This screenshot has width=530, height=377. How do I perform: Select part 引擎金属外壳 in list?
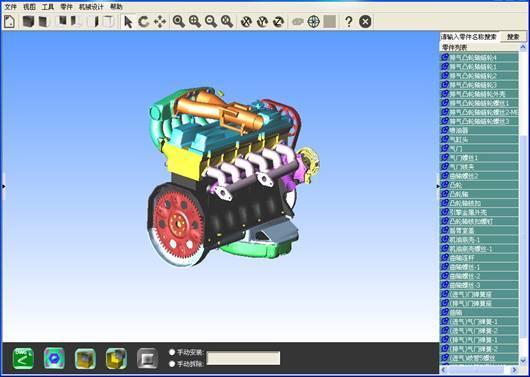pyautogui.click(x=479, y=212)
